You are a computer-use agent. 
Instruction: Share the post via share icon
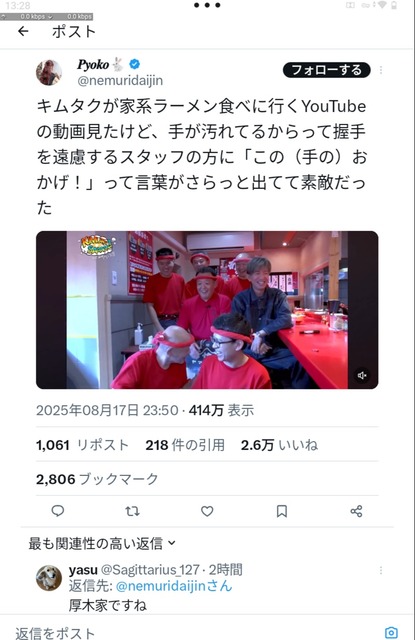point(356,511)
